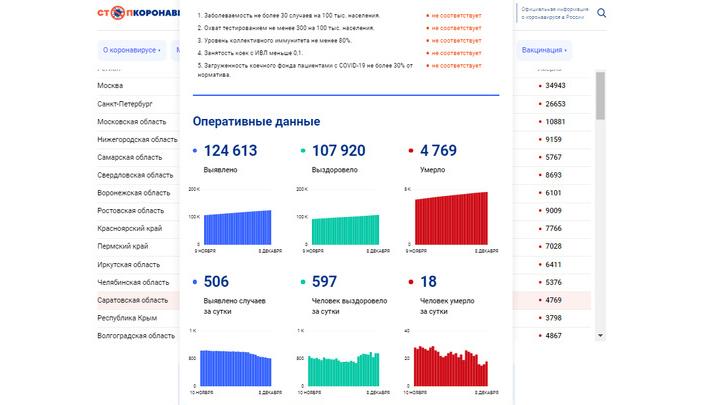Click the scrollbar down arrow
Image resolution: width=720 pixels, height=405 pixels.
[601, 337]
